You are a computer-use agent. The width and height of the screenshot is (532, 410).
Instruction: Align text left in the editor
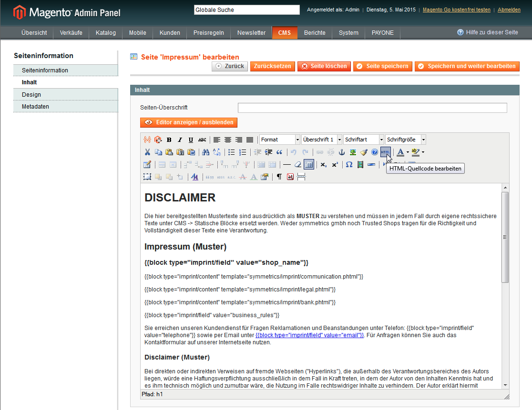217,140
